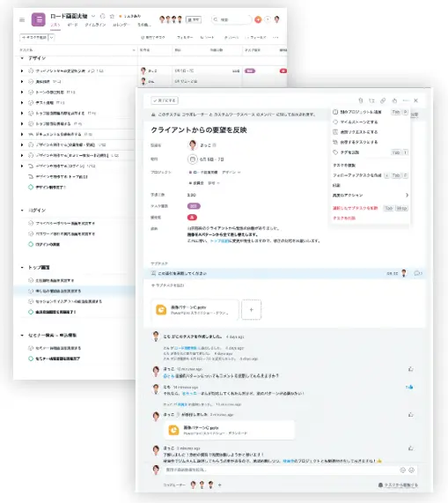Copy task link via chain icon
The height and width of the screenshot is (503, 448).
383,100
